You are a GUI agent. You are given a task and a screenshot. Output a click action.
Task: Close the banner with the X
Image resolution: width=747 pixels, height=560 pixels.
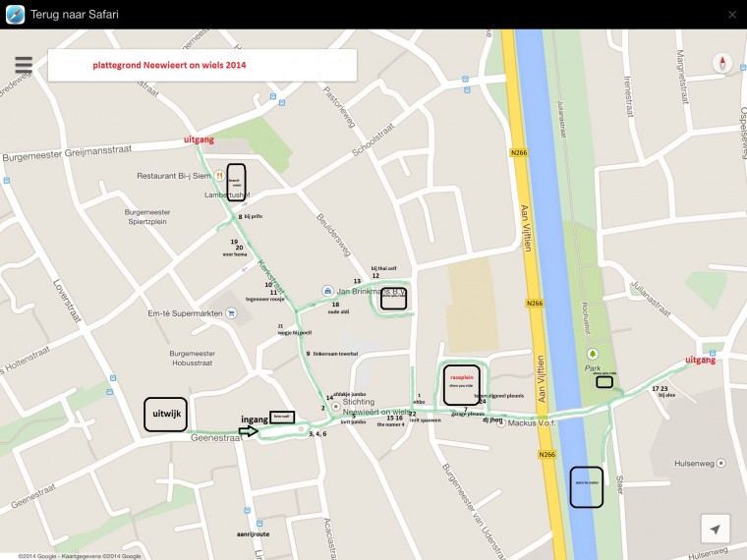tap(731, 14)
